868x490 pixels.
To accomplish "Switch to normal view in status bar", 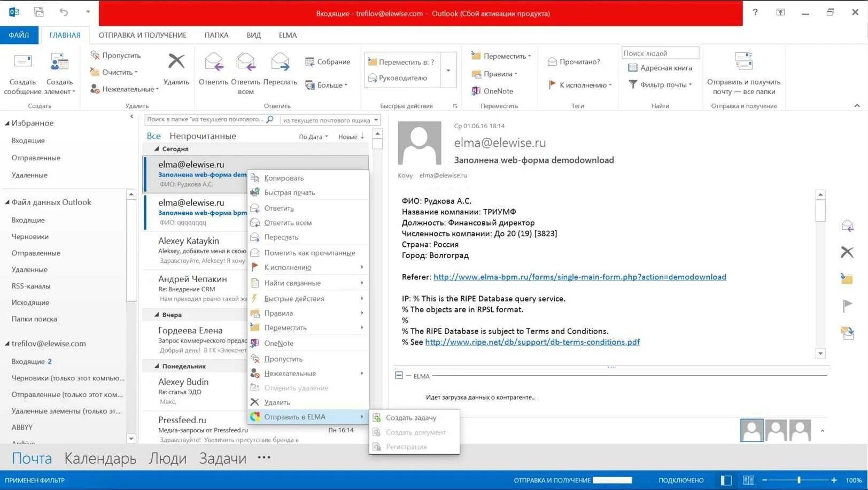I will 726,480.
